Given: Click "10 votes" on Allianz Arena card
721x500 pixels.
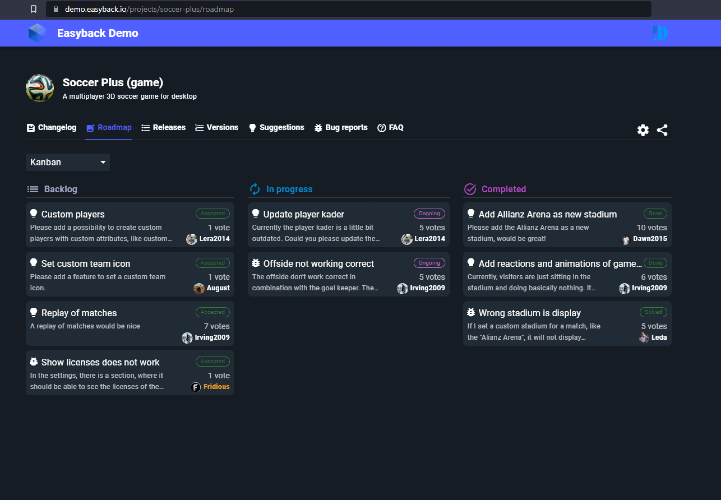Looking at the screenshot, I should [652, 228].
